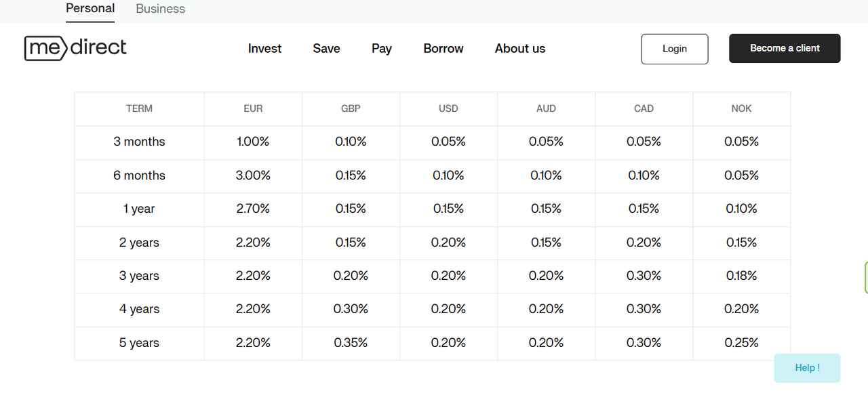
Task: Open the Borrow menu
Action: pyautogui.click(x=443, y=49)
